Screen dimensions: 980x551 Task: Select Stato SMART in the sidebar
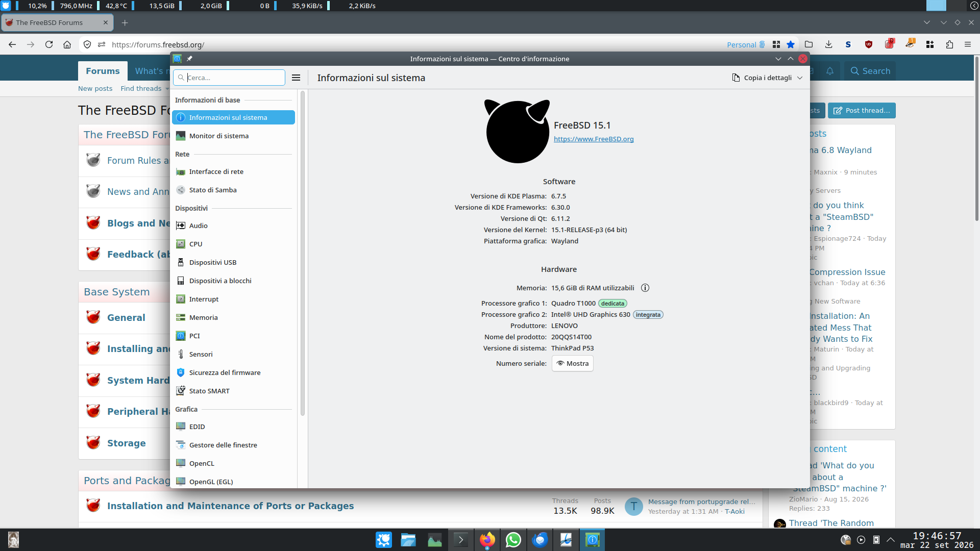pos(233,391)
